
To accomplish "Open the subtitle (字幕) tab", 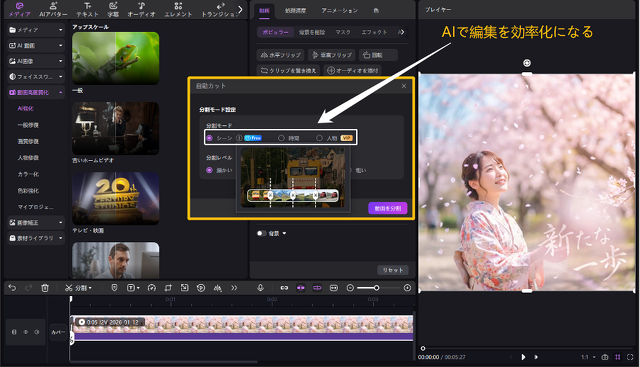I will point(113,9).
